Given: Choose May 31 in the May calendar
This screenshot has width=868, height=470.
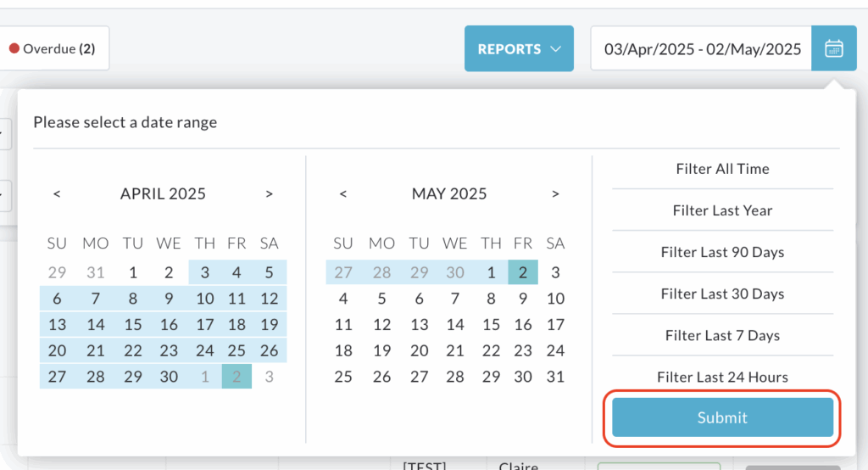Looking at the screenshot, I should [555, 377].
